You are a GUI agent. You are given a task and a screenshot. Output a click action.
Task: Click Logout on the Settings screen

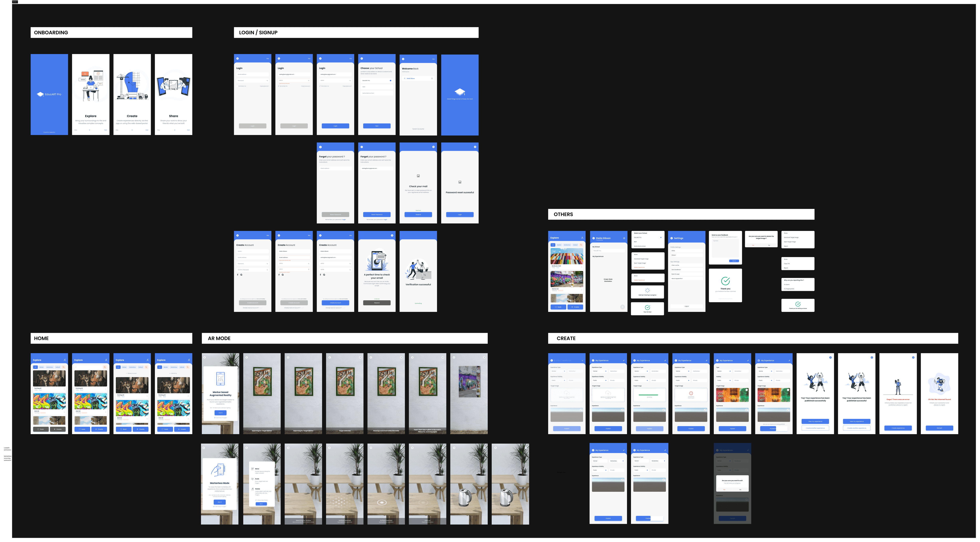(x=686, y=306)
